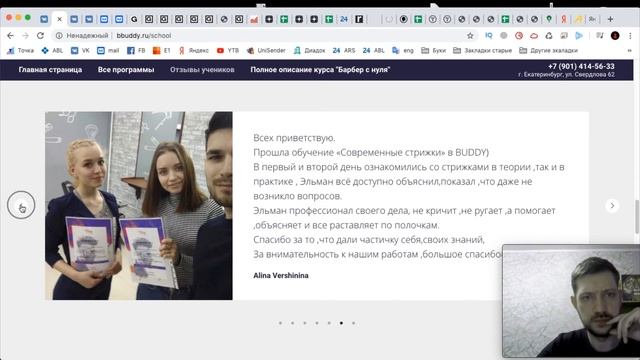Image resolution: width=640 pixels, height=360 pixels.
Task: Click reviewer name Alina Vershinina
Action: coord(281,276)
